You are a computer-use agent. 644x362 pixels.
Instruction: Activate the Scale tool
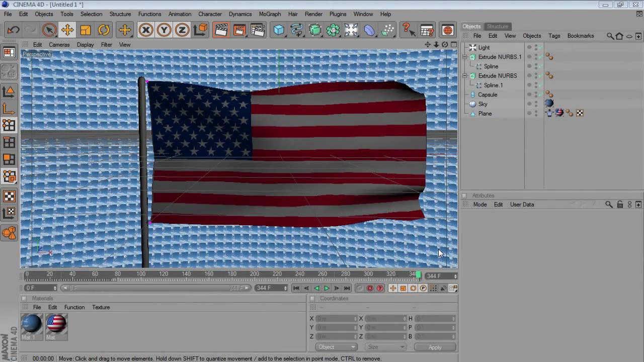click(x=86, y=30)
